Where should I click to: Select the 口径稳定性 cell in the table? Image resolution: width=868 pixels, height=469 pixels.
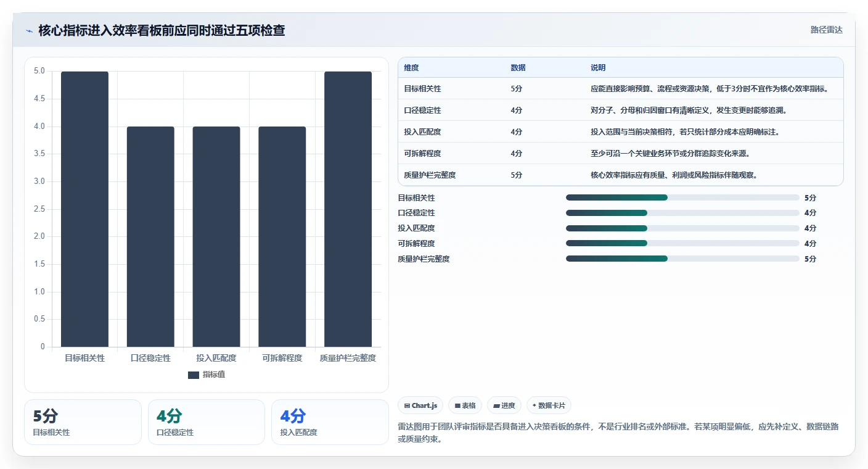(422, 110)
